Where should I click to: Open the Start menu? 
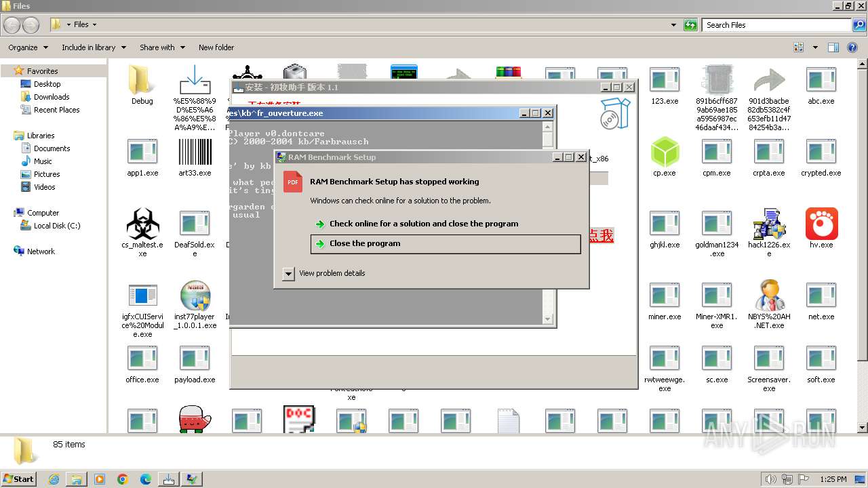coord(19,479)
